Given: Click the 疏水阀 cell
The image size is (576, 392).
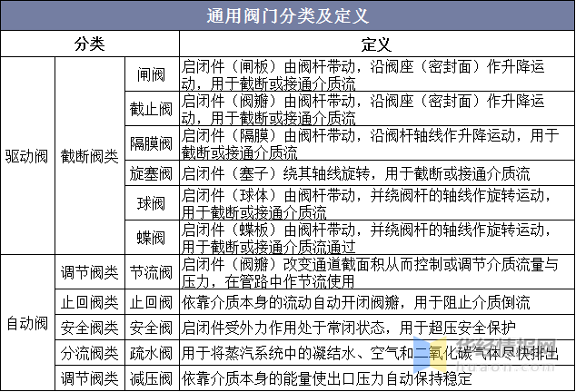Looking at the screenshot, I should tap(152, 353).
